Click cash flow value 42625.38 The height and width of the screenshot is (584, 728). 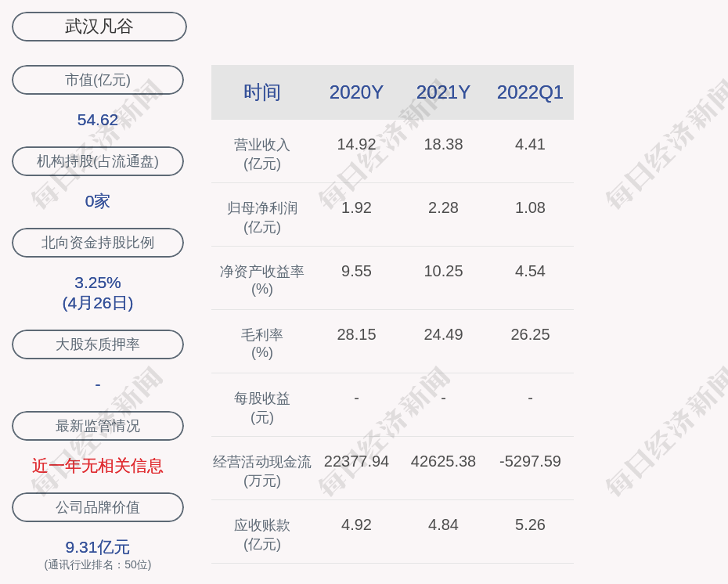(x=443, y=461)
